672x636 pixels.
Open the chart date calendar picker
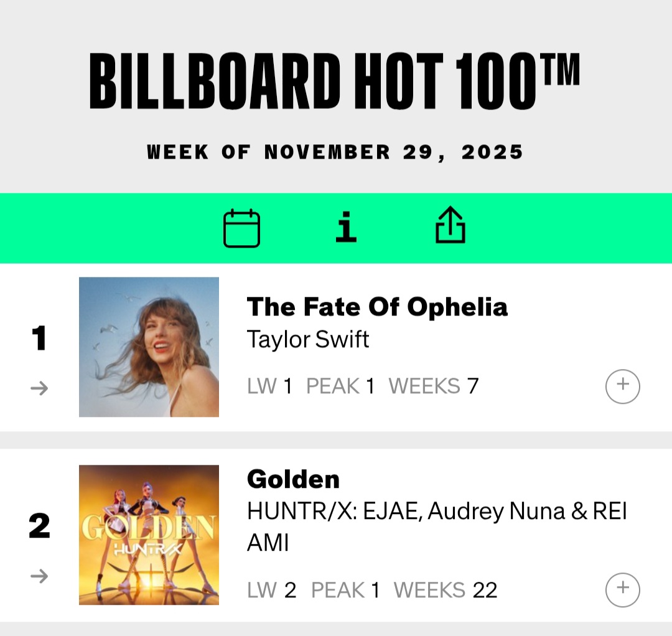coord(241,228)
